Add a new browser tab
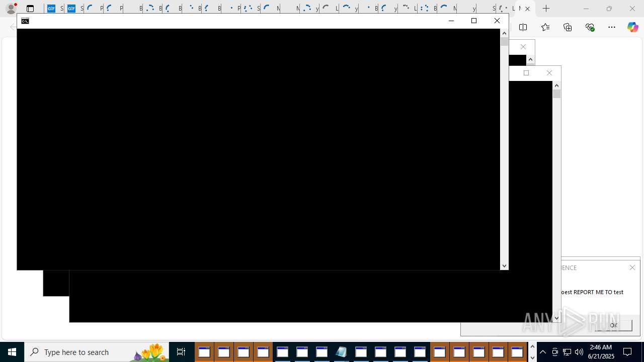 pyautogui.click(x=546, y=9)
